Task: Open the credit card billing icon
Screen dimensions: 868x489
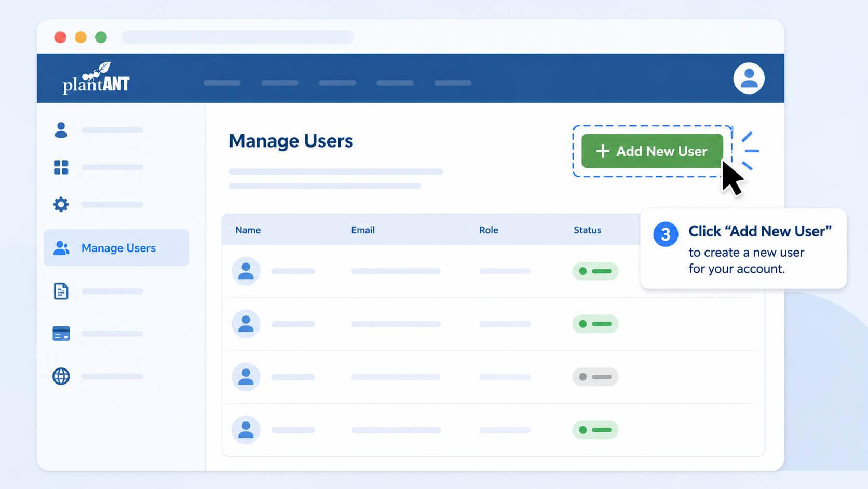Action: point(61,334)
